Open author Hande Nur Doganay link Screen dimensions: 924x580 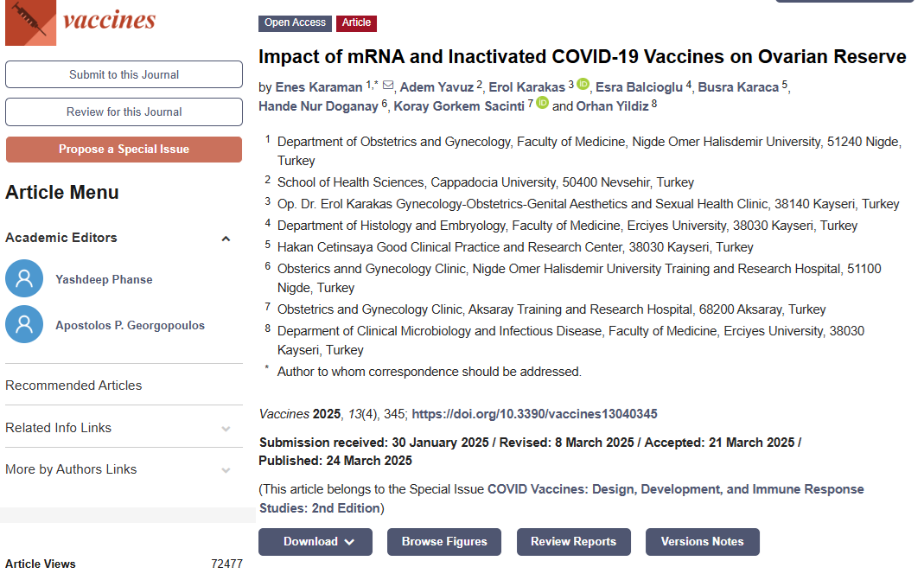tap(318, 106)
